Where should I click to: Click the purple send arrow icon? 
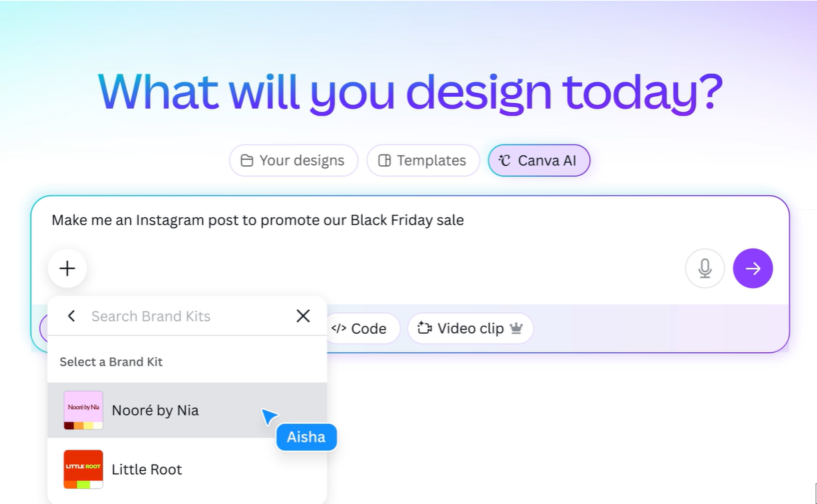[x=753, y=268]
